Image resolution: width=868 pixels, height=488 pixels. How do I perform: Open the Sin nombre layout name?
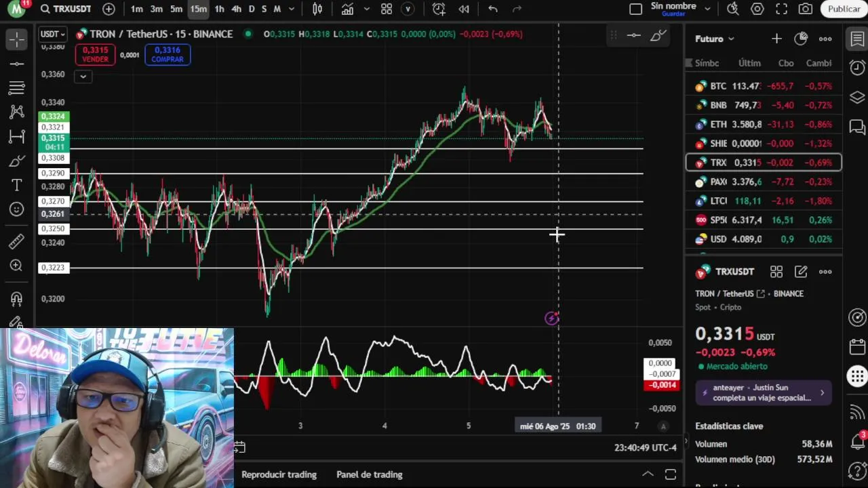point(673,6)
